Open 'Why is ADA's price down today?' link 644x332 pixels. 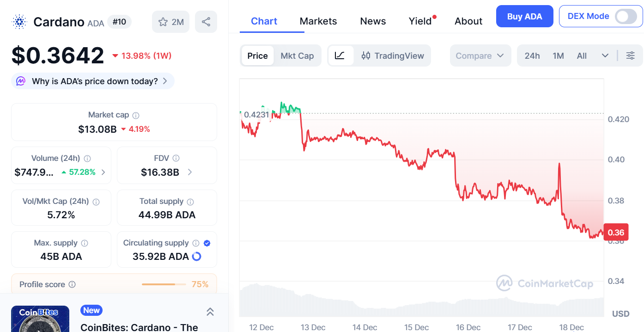92,81
